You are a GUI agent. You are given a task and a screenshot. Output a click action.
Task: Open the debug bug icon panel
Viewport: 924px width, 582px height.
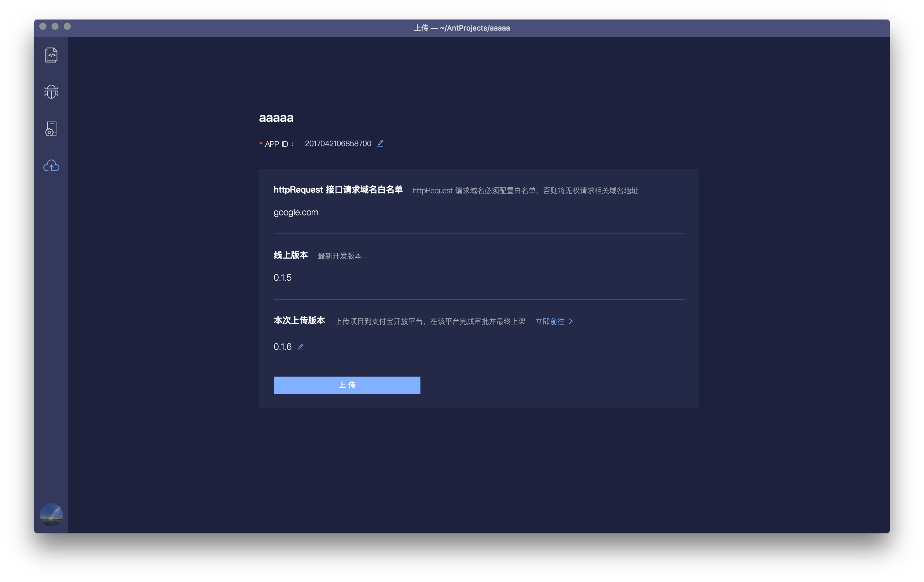51,92
